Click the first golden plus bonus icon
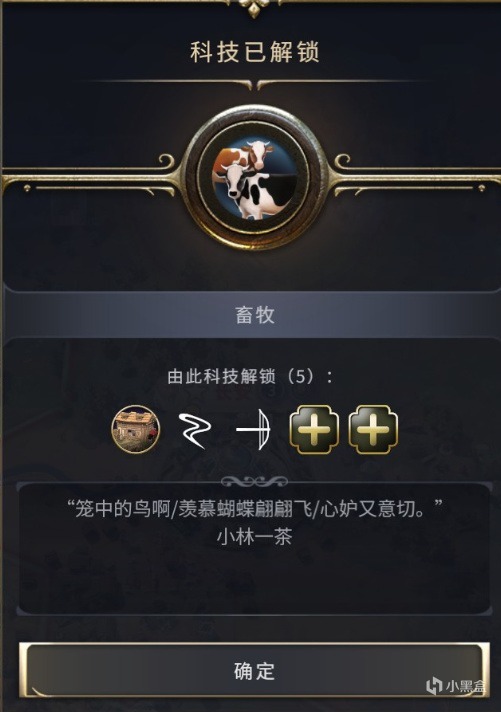 [314, 430]
